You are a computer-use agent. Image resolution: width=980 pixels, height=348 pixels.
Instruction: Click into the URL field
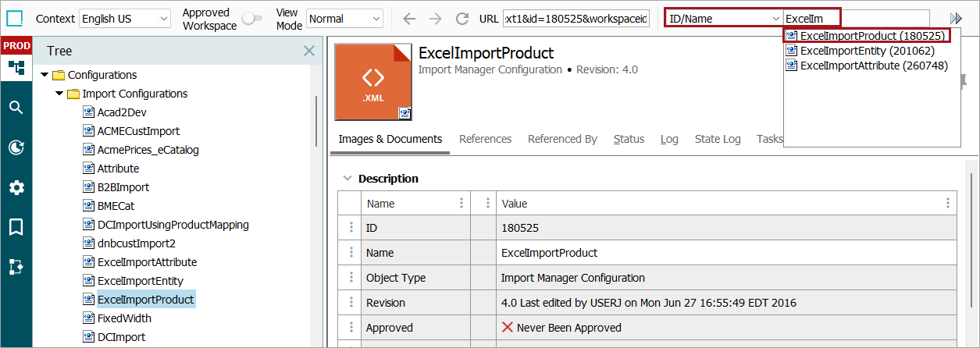576,19
